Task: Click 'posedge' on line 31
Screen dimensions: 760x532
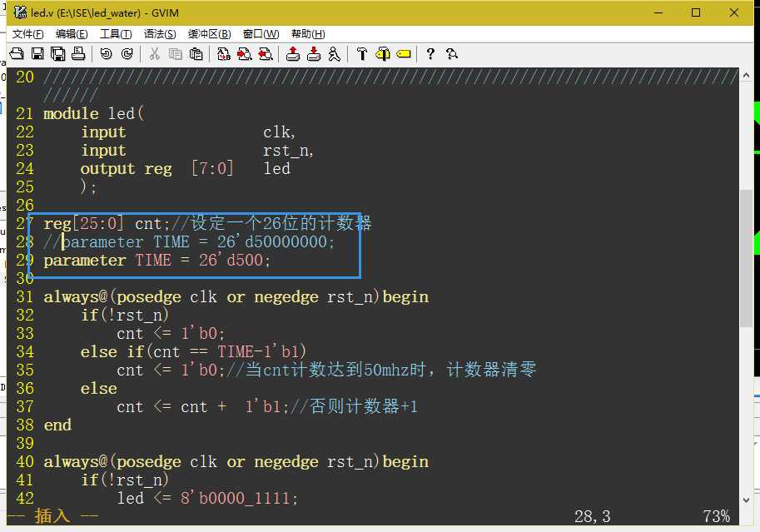Action: (149, 296)
